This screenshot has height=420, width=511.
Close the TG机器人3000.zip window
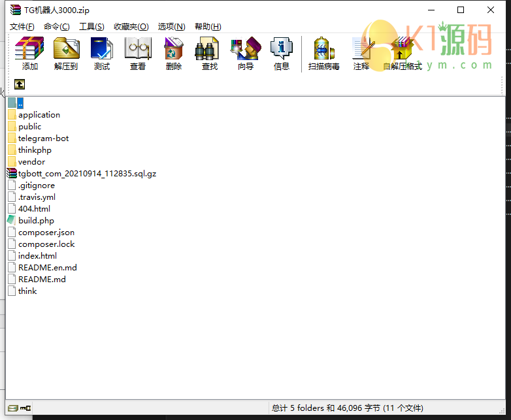pyautogui.click(x=491, y=10)
